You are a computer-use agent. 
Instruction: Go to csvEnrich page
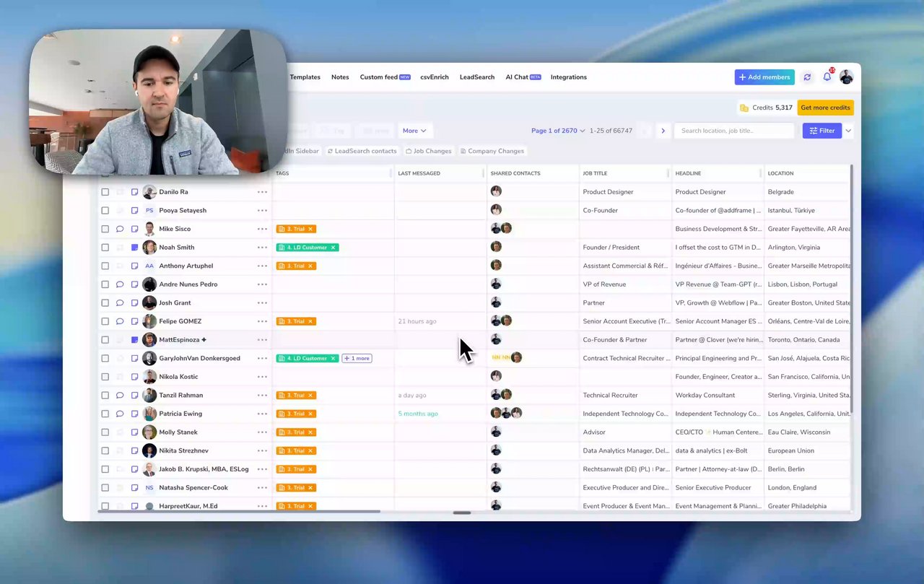point(435,77)
